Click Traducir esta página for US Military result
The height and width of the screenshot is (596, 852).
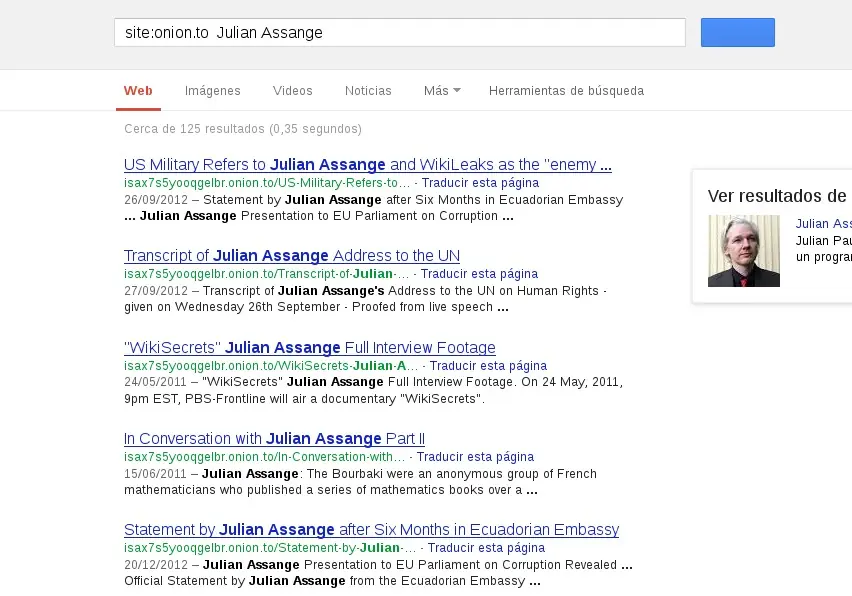click(x=480, y=183)
